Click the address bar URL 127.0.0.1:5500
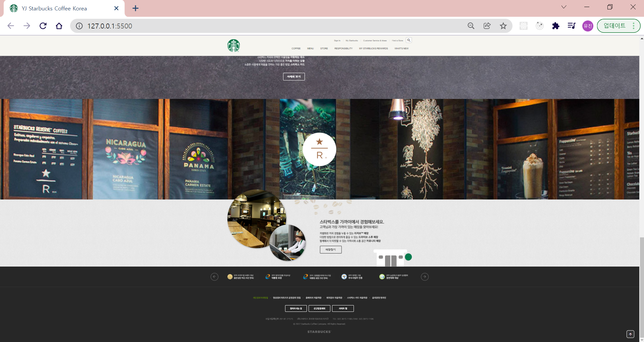The image size is (644, 342). pos(110,26)
